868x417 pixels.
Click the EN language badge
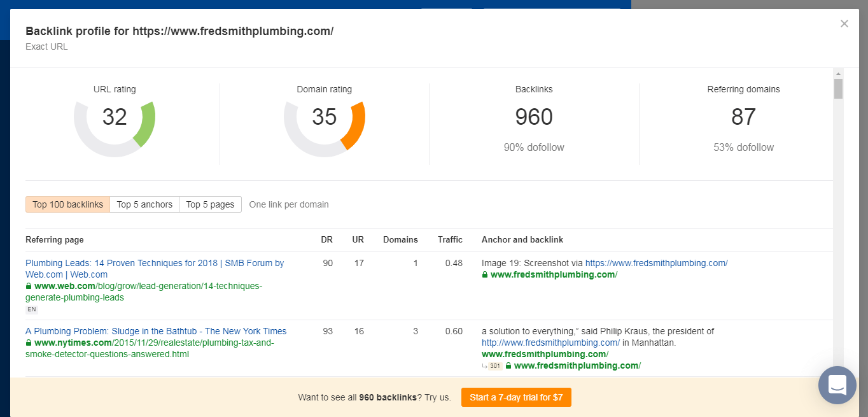[31, 309]
